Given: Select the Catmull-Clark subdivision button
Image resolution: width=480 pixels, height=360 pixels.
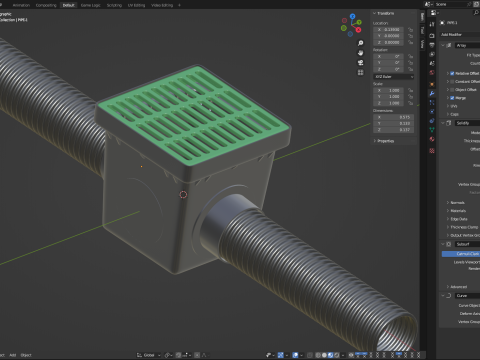Looking at the screenshot, I should 461,254.
